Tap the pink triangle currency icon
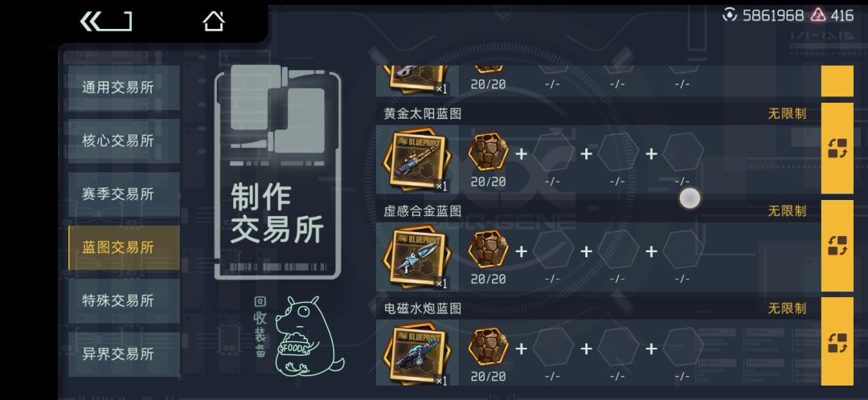This screenshot has height=400, width=868. (x=818, y=15)
